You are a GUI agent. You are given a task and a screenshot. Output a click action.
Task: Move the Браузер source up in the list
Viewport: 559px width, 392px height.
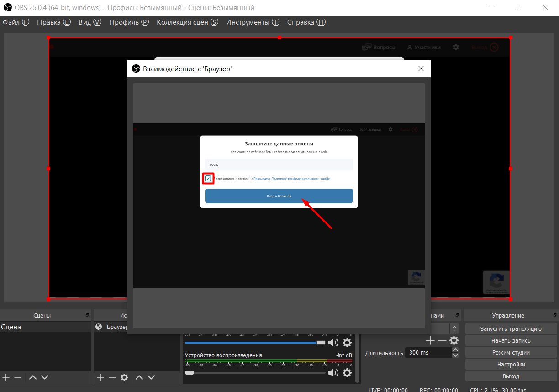point(139,377)
